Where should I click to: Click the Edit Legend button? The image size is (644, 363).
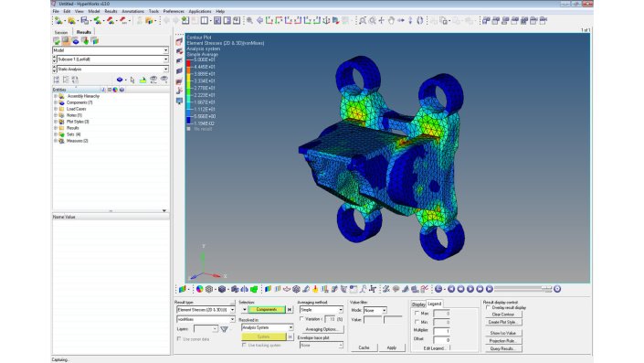434,347
